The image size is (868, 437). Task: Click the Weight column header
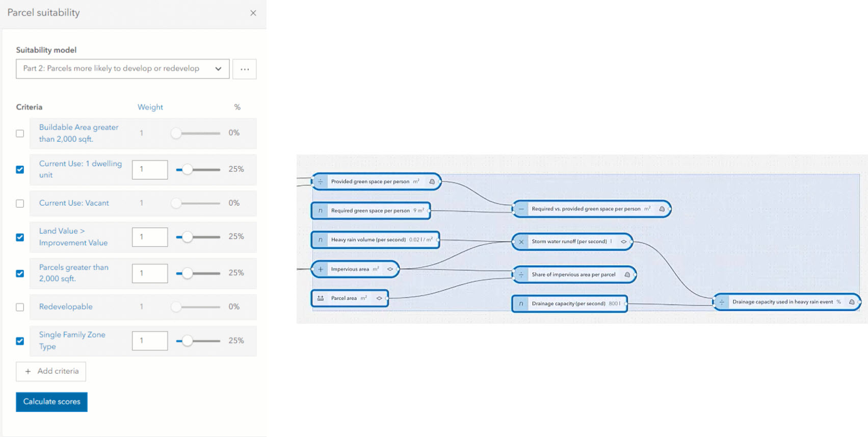coord(150,107)
